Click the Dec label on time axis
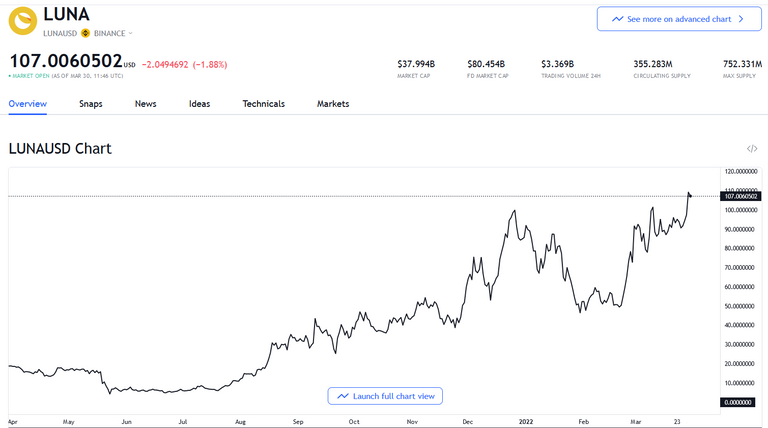Image resolution: width=768 pixels, height=428 pixels. tap(468, 422)
